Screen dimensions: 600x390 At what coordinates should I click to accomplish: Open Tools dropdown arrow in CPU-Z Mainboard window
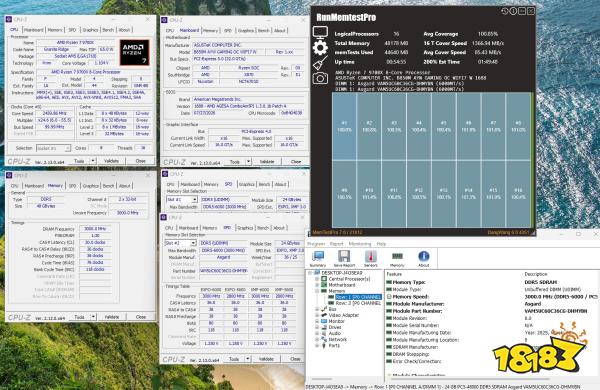(248, 162)
